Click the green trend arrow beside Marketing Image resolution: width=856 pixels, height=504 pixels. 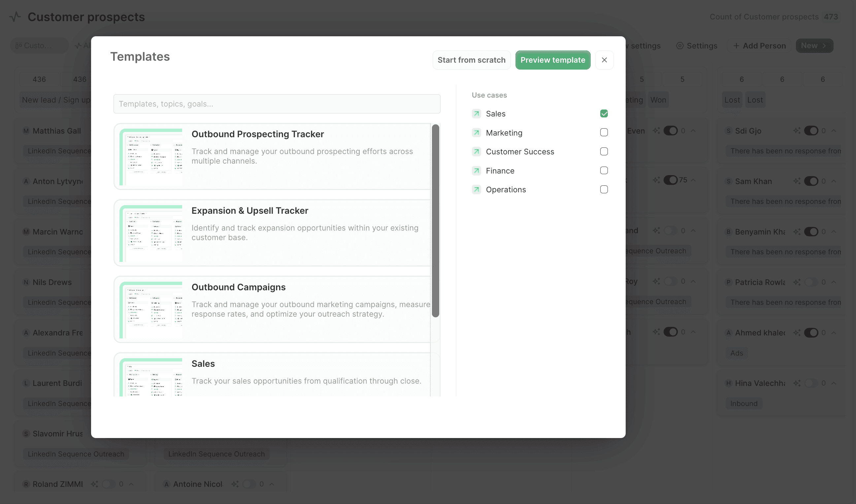tap(477, 133)
